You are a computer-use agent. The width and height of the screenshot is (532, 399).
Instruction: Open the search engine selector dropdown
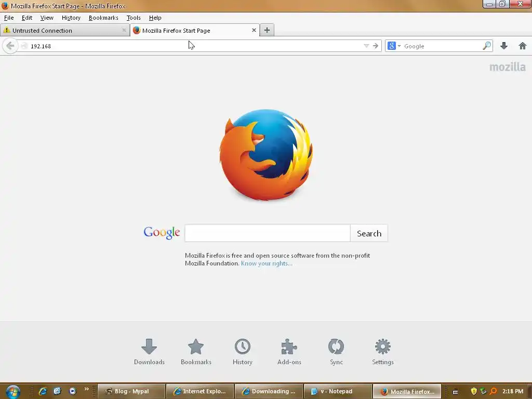(394, 46)
